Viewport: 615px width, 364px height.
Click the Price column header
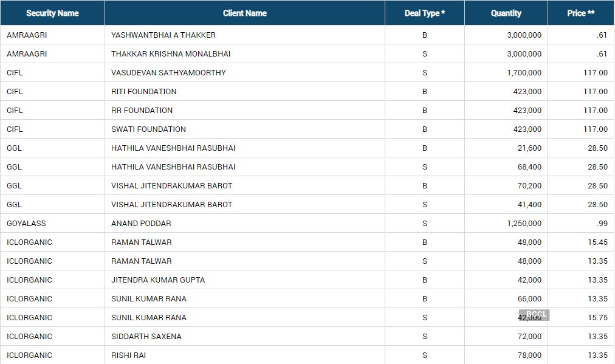pos(580,13)
